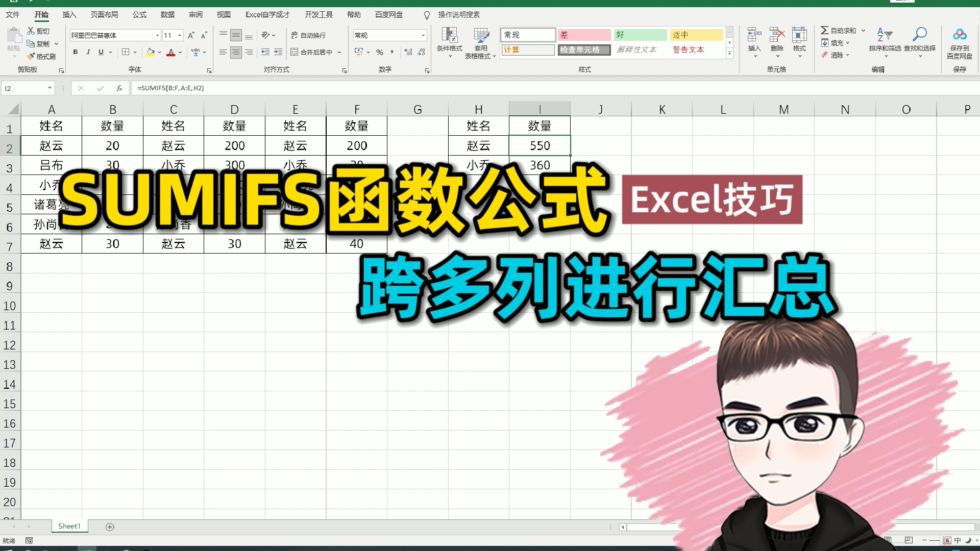Expand the font name dropdown
This screenshot has width=980, height=551.
coord(157,35)
